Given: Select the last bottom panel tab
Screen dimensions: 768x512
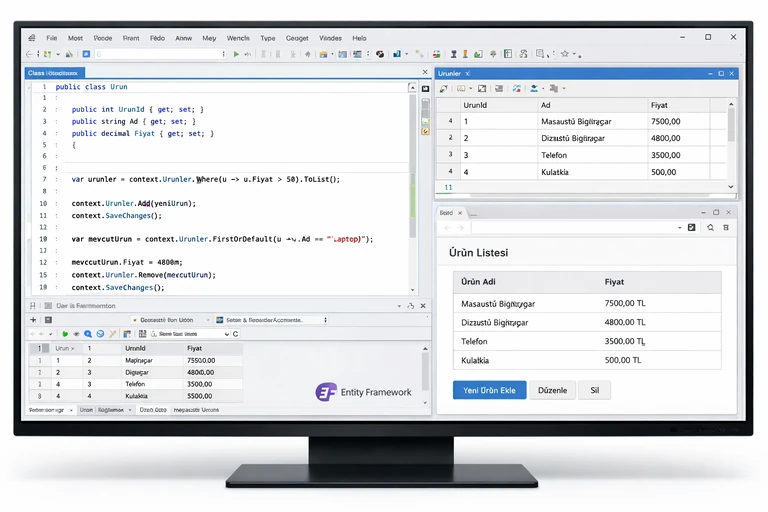Looking at the screenshot, I should (196, 410).
